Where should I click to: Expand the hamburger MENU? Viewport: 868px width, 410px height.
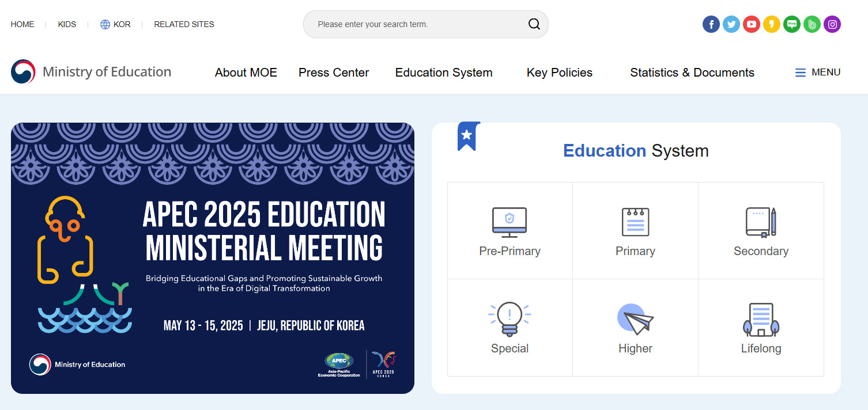pyautogui.click(x=817, y=73)
